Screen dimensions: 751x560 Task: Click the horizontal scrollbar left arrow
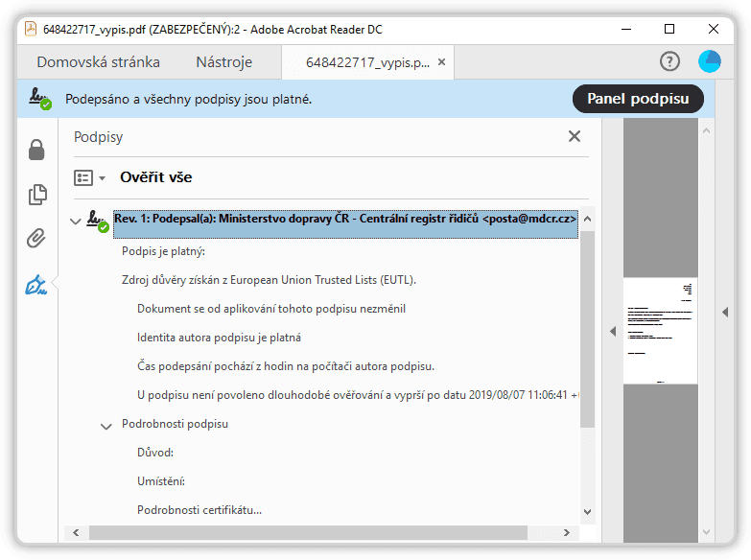point(76,533)
